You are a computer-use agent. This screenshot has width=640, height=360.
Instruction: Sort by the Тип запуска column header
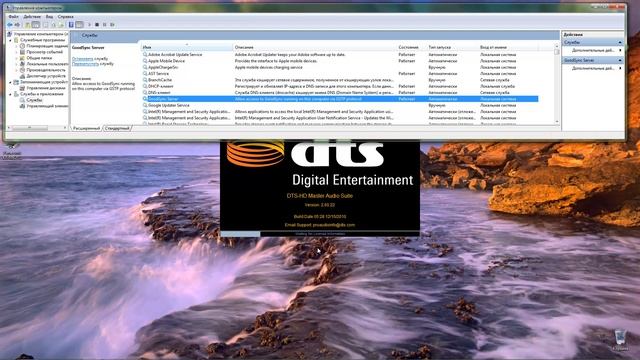452,47
